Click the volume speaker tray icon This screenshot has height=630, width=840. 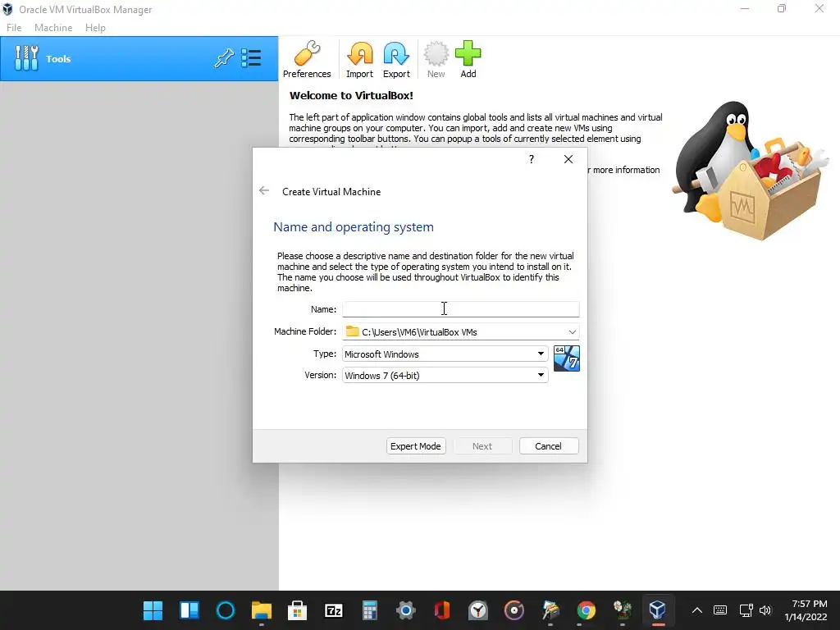point(765,610)
